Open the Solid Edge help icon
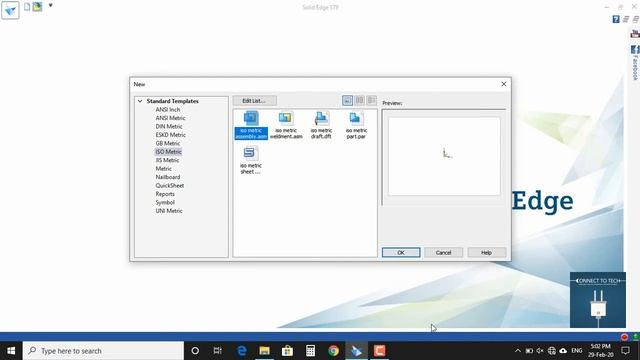Image resolution: width=640 pixels, height=360 pixels. click(x=616, y=19)
